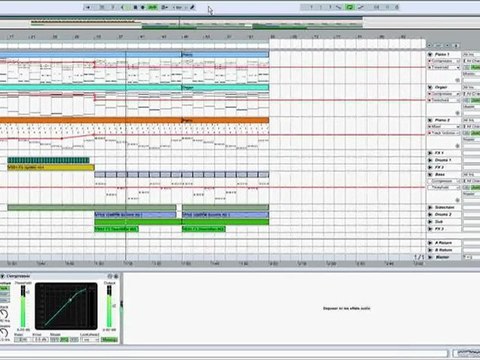Click the Compressor save preset icon
Screen dimensions: 480x360
tap(116, 276)
